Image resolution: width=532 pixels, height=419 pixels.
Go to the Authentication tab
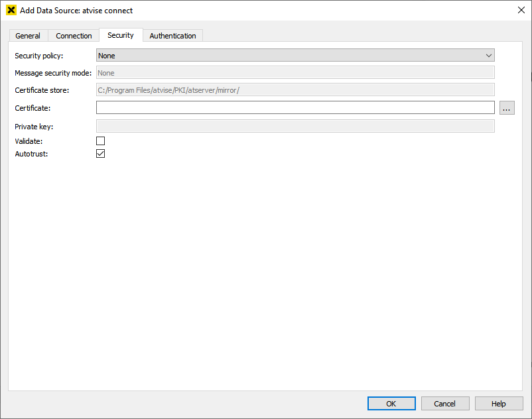click(172, 36)
